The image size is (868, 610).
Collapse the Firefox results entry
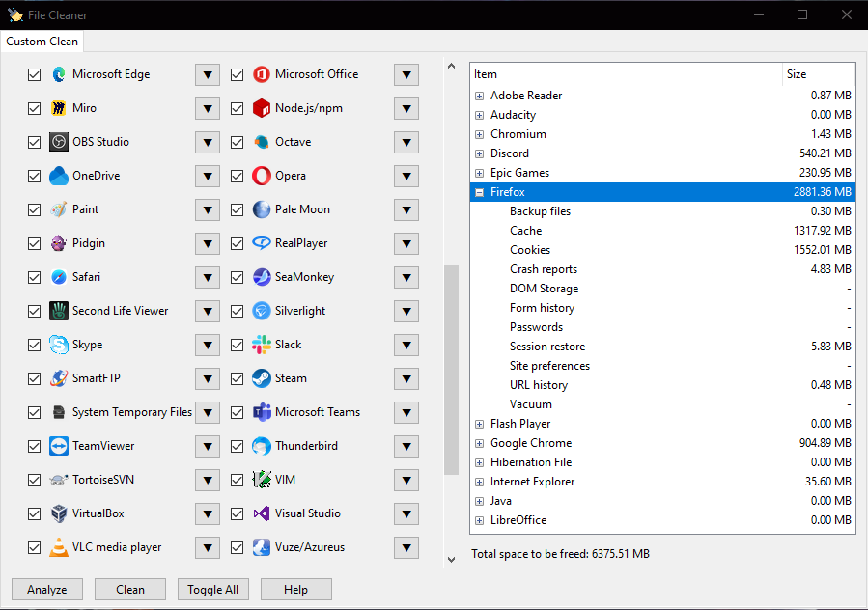pyautogui.click(x=479, y=191)
